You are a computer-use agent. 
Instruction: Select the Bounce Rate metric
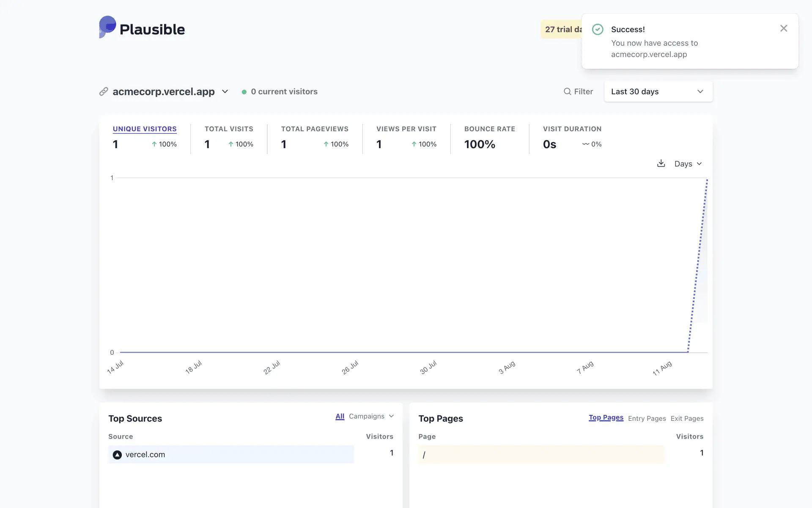pos(489,129)
